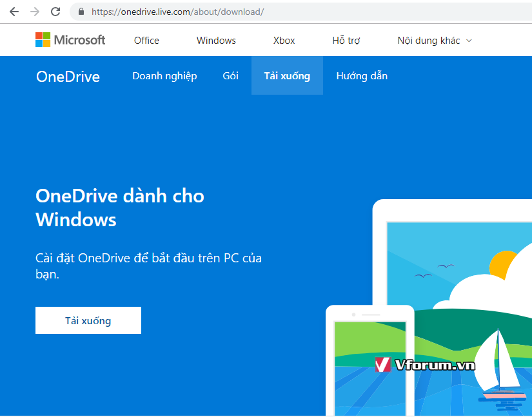Click the OneDrive dành cho Windows heading

120,208
